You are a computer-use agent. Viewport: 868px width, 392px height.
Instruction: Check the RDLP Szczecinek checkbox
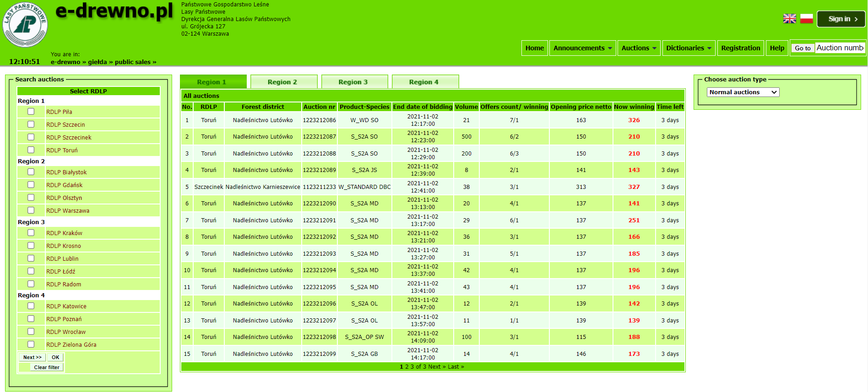[x=31, y=137]
